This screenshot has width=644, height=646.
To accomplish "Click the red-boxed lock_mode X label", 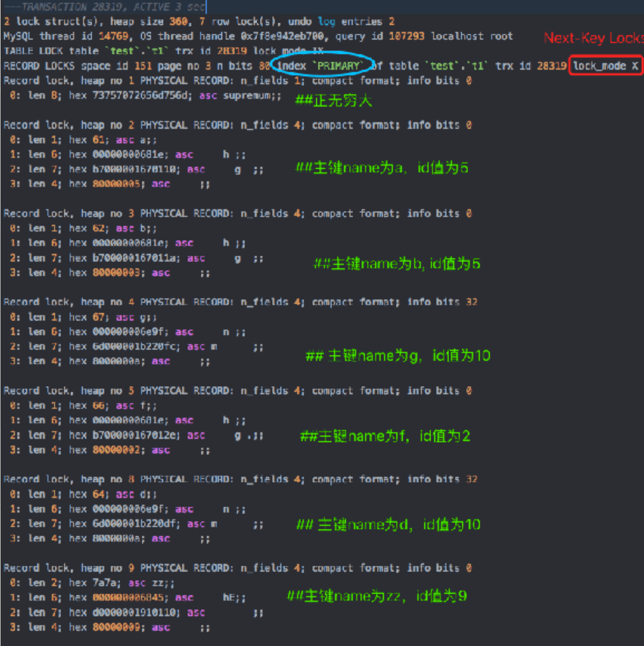I will [605, 66].
